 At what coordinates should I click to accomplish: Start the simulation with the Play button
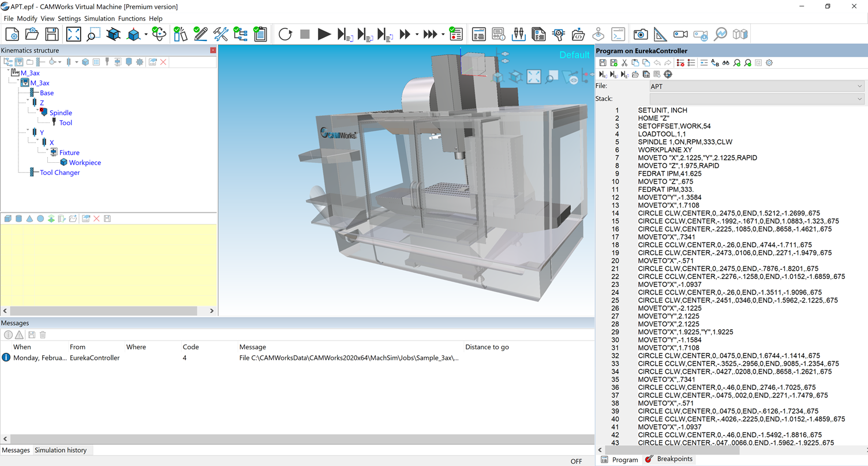pos(324,33)
